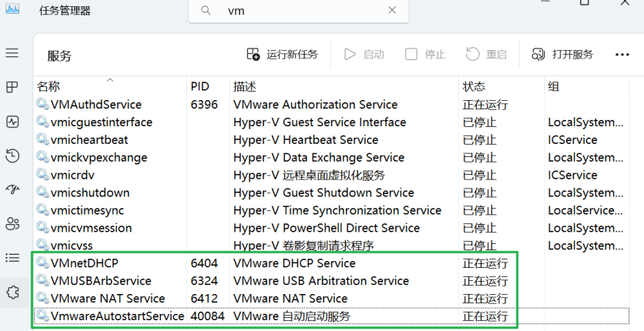Select the vmicguestinterface service
The image size is (644, 331).
pyautogui.click(x=332, y=122)
